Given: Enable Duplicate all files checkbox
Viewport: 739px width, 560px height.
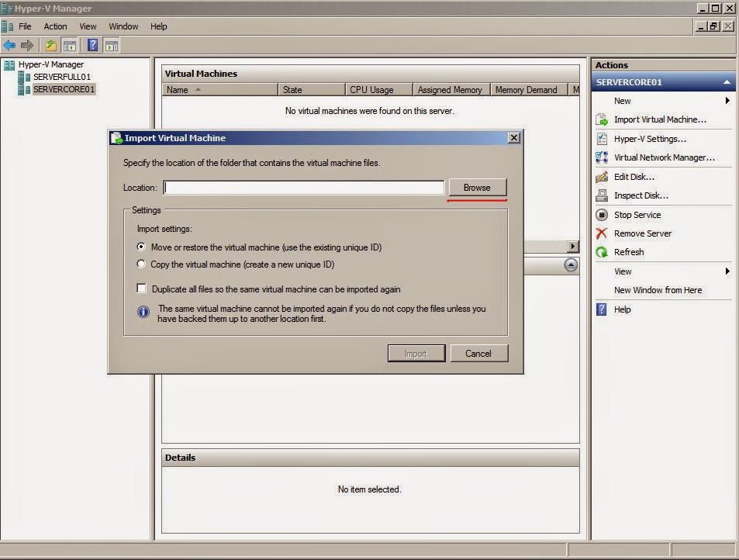Looking at the screenshot, I should pos(141,288).
